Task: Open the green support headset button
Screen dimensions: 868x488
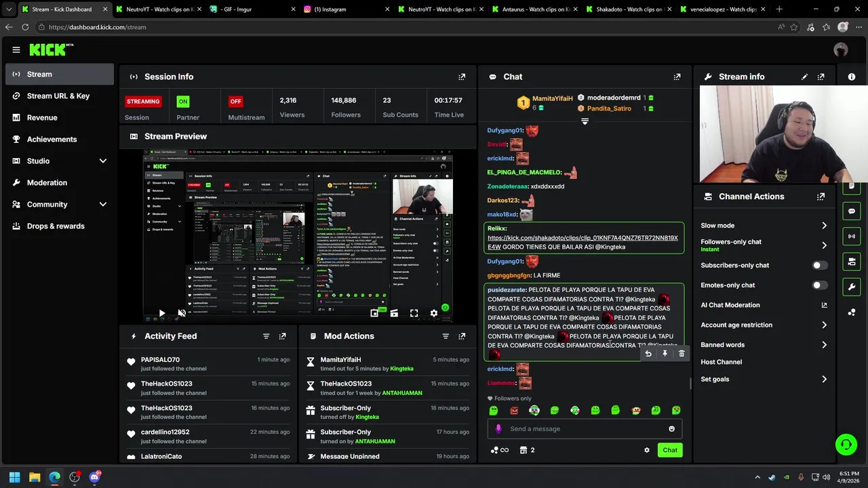Action: pyautogui.click(x=846, y=445)
